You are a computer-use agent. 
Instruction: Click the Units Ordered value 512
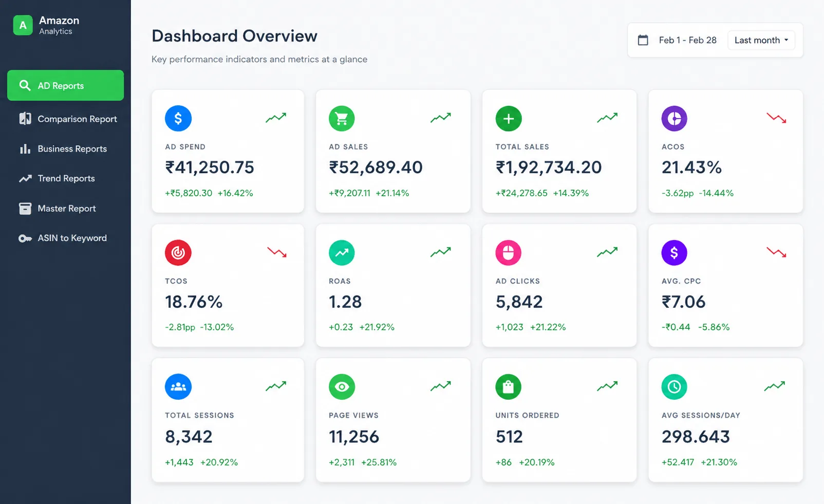pyautogui.click(x=509, y=437)
